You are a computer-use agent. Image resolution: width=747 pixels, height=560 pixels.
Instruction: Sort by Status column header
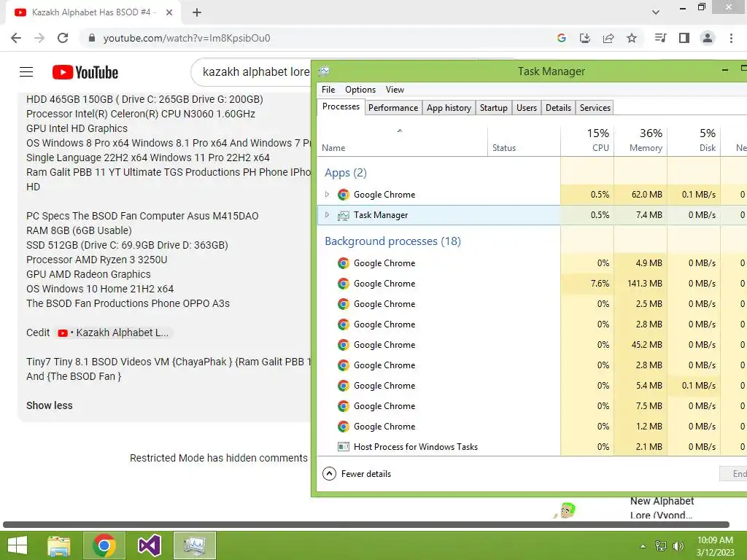pyautogui.click(x=524, y=141)
